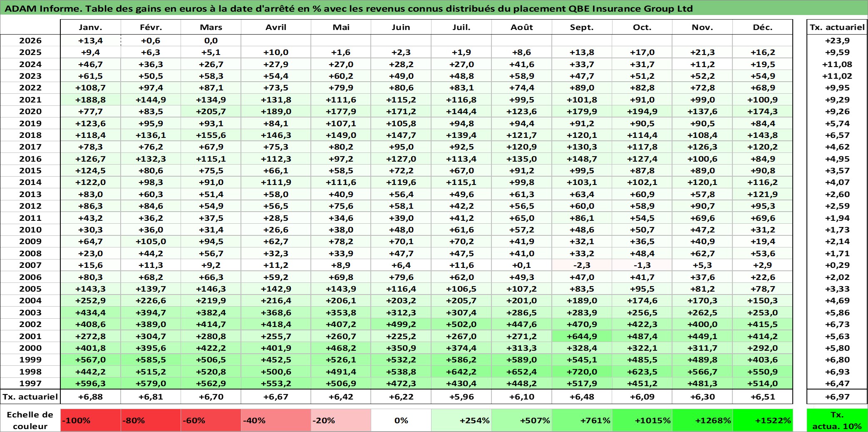This screenshot has width=868, height=432.
Task: Click the +567,0 cell in row 1999
Action: click(x=90, y=360)
